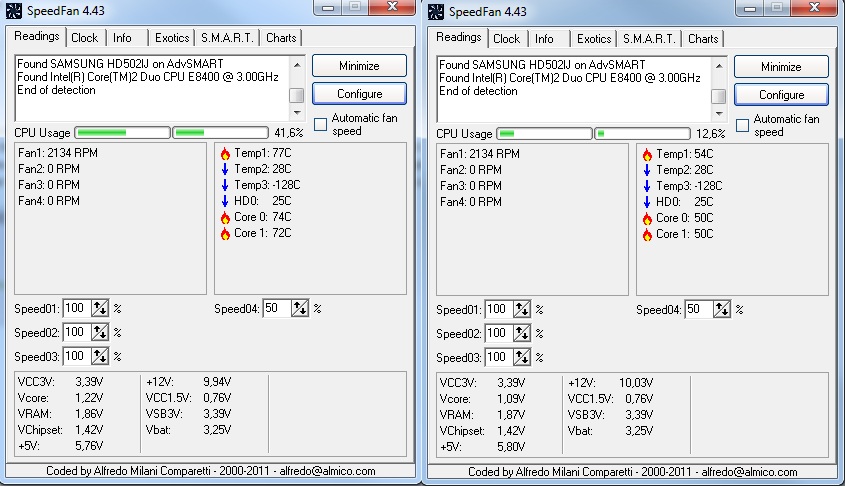Click the Core 1 72C flame icon

tap(225, 234)
